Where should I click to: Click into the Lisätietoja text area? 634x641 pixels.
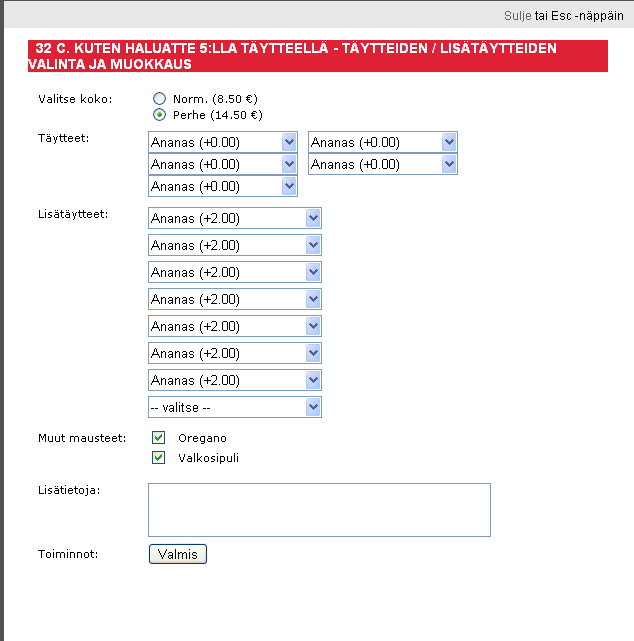[x=319, y=510]
